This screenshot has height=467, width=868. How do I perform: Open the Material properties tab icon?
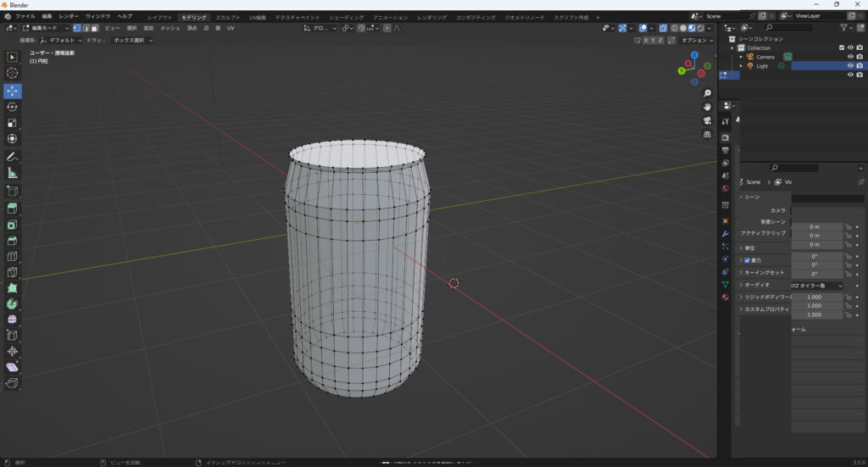click(726, 297)
